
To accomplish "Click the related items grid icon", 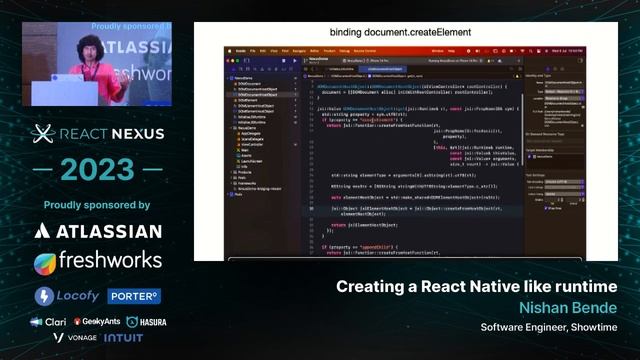I will (306, 69).
